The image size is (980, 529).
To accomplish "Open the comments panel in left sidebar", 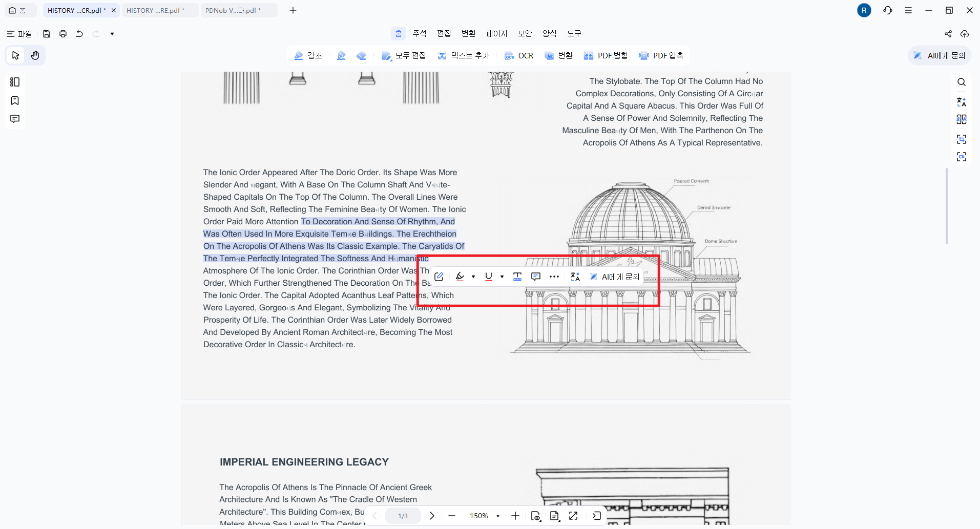I will [x=15, y=119].
